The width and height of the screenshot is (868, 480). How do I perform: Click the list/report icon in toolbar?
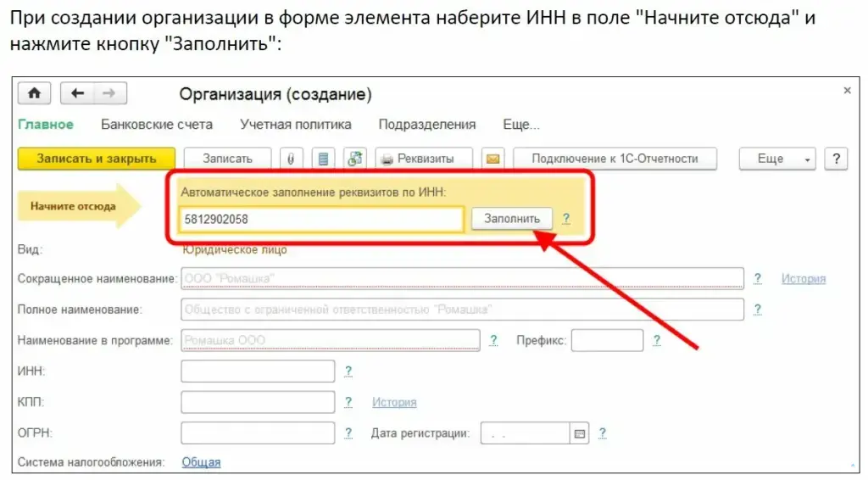(x=323, y=159)
